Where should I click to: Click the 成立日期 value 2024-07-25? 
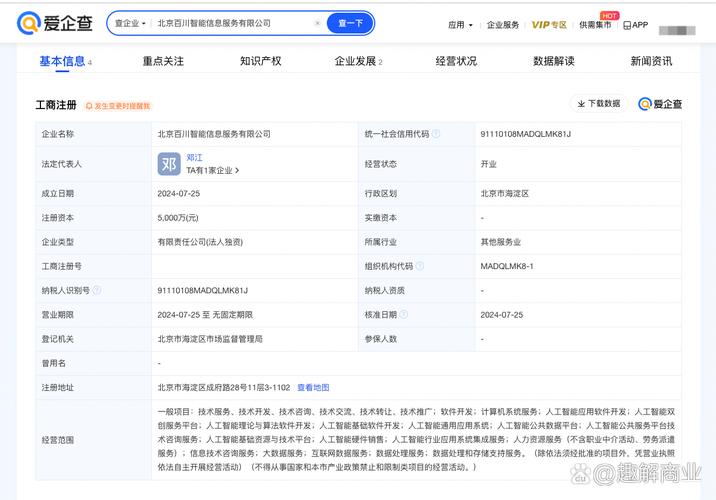(179, 193)
